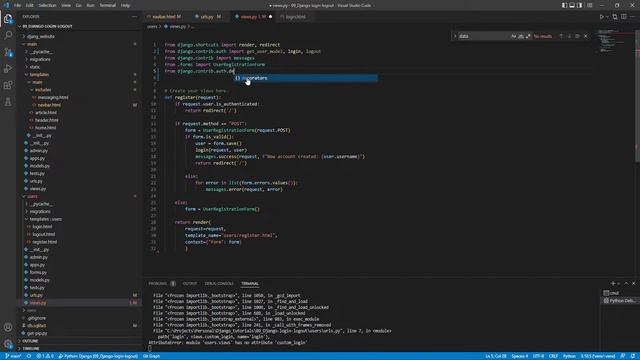Maximize the terminal panel size
This screenshot has width=640, height=360.
click(x=627, y=283)
